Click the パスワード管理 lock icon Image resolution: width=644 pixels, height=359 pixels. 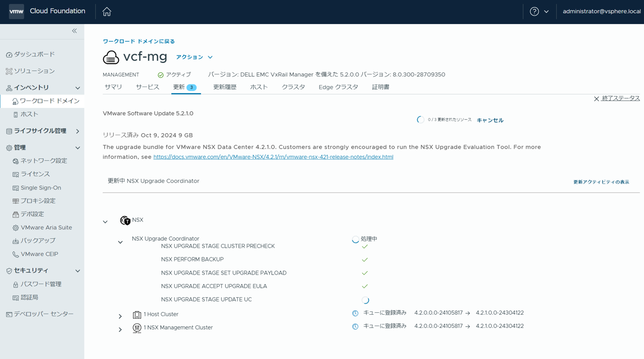(x=16, y=285)
